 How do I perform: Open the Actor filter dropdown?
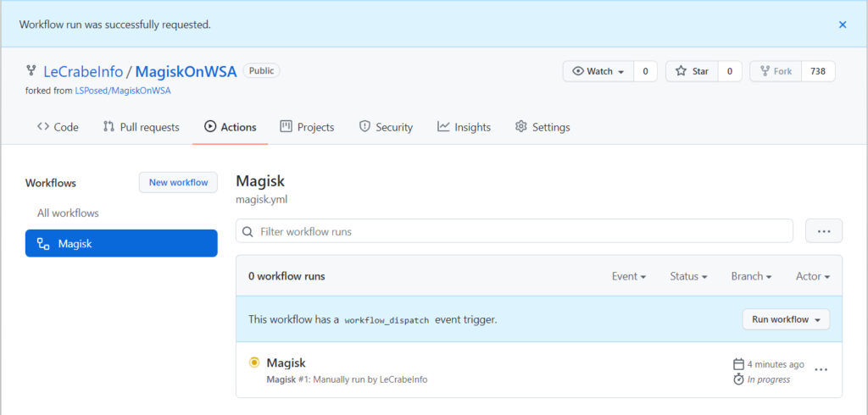coord(812,276)
